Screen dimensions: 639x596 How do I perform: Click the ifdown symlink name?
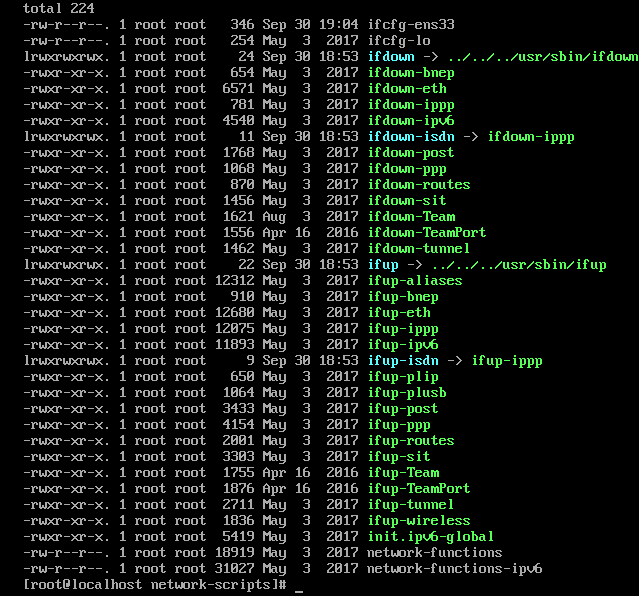[x=391, y=57]
